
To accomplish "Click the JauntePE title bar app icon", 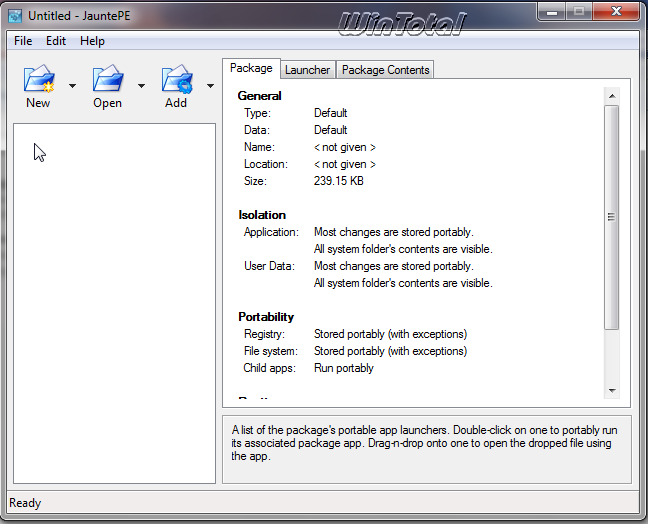I will 15,16.
